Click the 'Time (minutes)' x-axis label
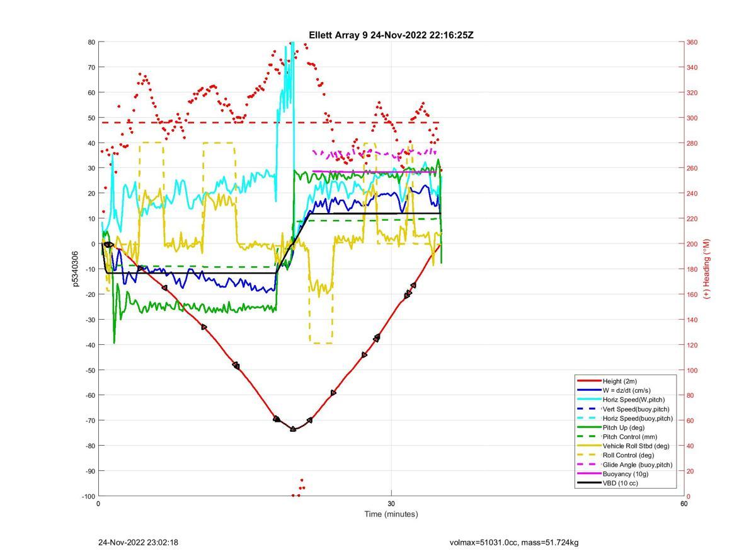 coord(391,514)
